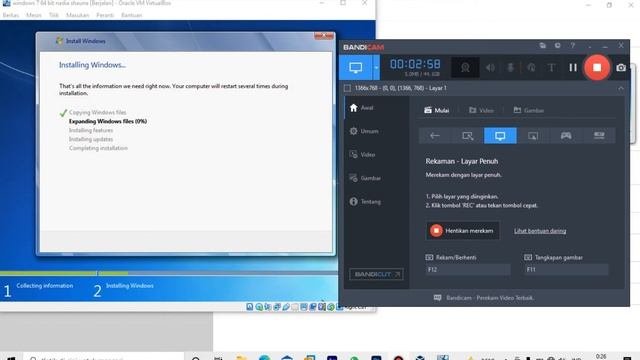Click the 0:26 clock in the Windows taskbar
The height and width of the screenshot is (360, 640).
click(x=601, y=356)
